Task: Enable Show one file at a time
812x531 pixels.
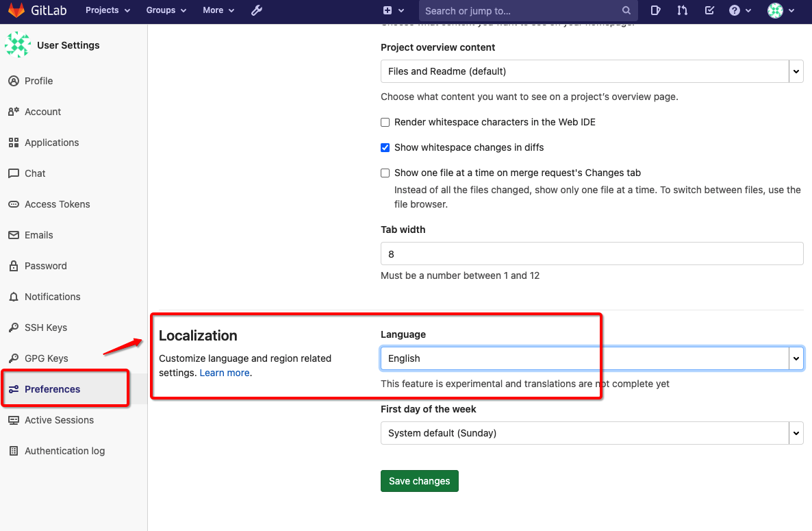Action: 385,173
